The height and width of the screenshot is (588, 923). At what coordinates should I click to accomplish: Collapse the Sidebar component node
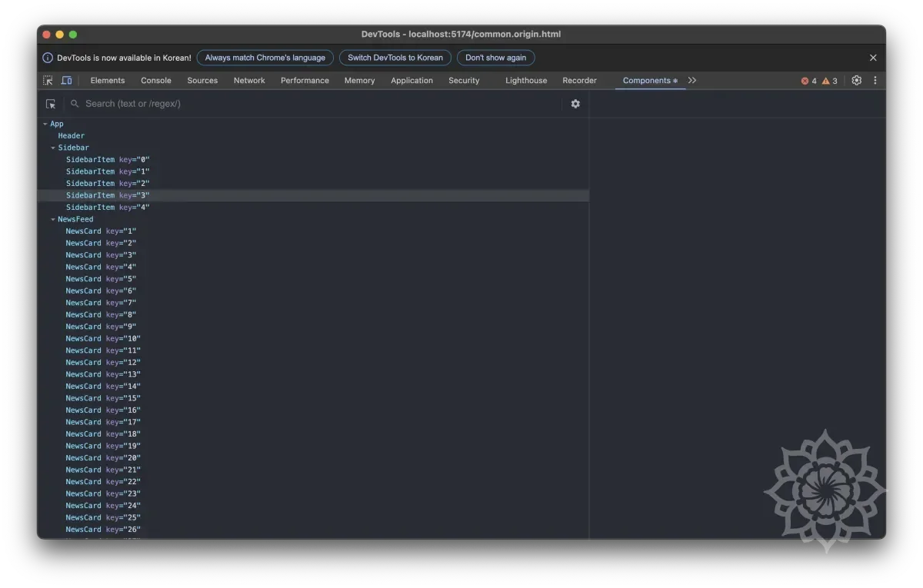pos(53,148)
